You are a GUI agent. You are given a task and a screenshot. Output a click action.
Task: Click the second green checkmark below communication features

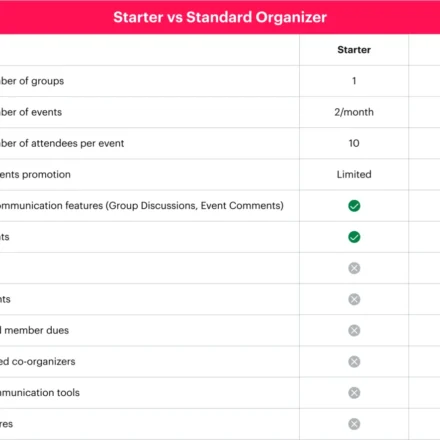354,237
